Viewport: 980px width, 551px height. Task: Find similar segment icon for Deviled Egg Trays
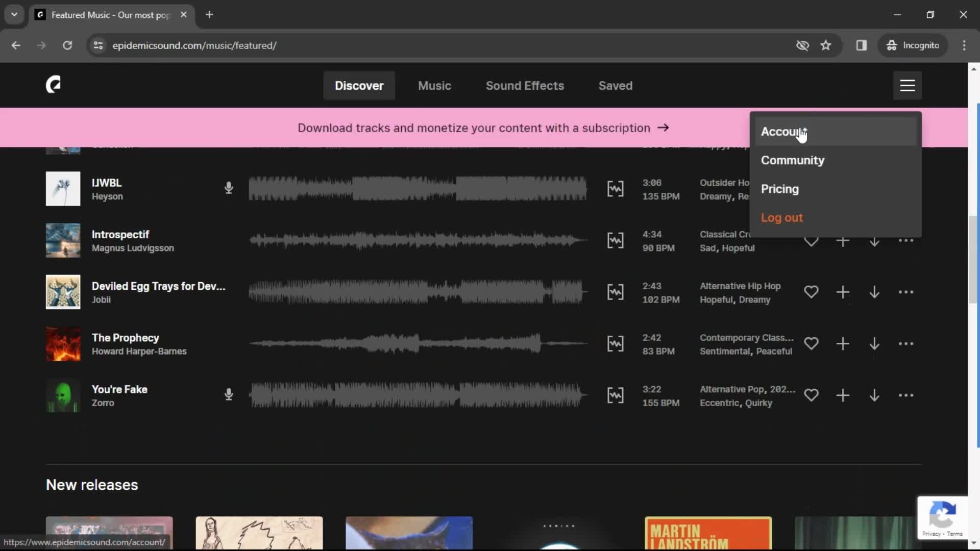615,292
